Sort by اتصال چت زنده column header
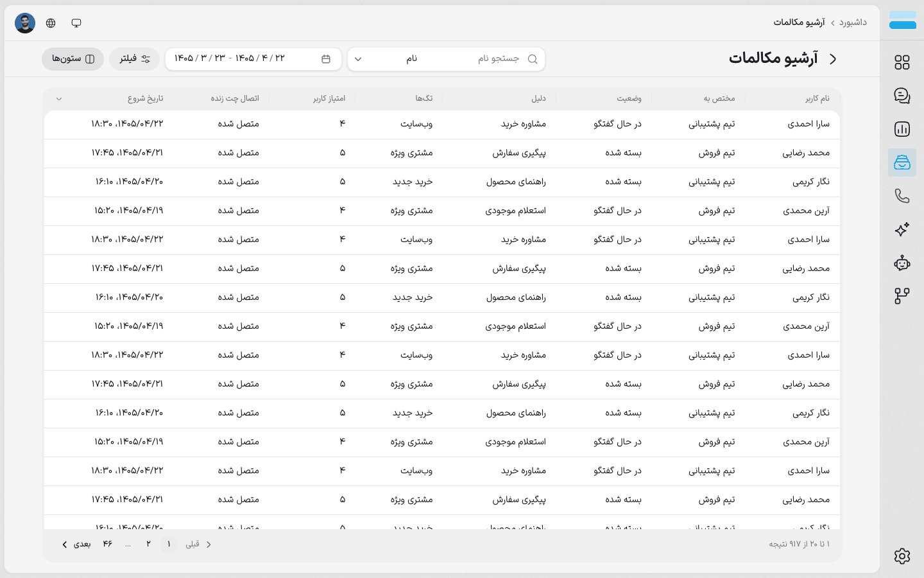Image resolution: width=924 pixels, height=578 pixels. [235, 98]
